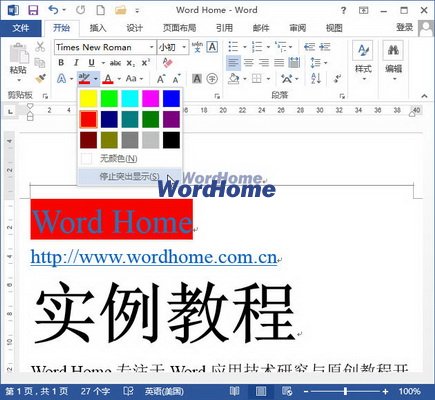Click the Increase Indent icon
The image size is (435, 400).
coord(324,47)
